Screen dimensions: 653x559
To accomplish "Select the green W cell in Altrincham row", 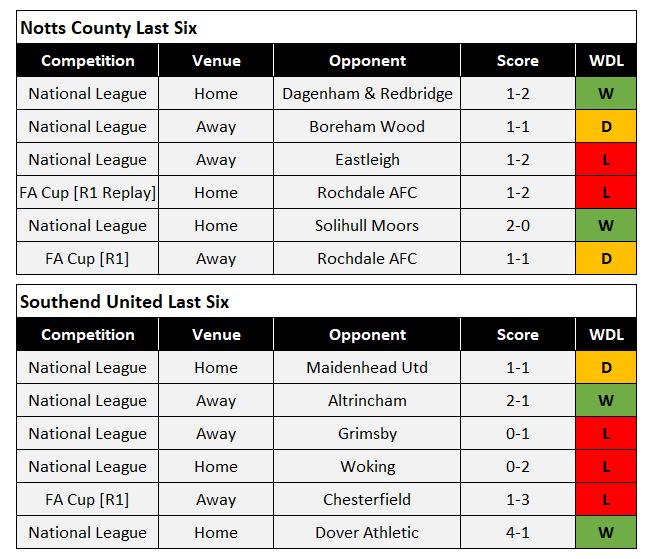I will pos(606,401).
